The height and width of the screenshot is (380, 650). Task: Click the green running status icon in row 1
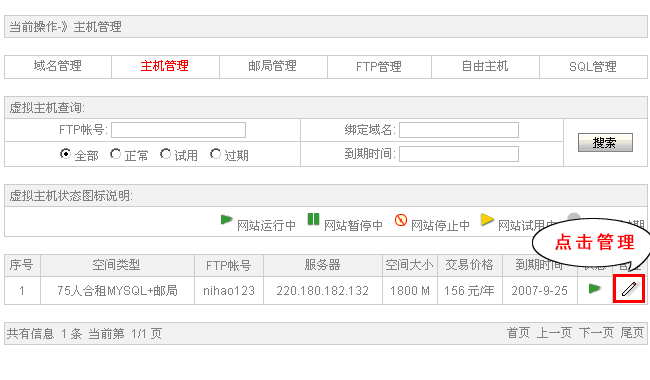pyautogui.click(x=594, y=288)
